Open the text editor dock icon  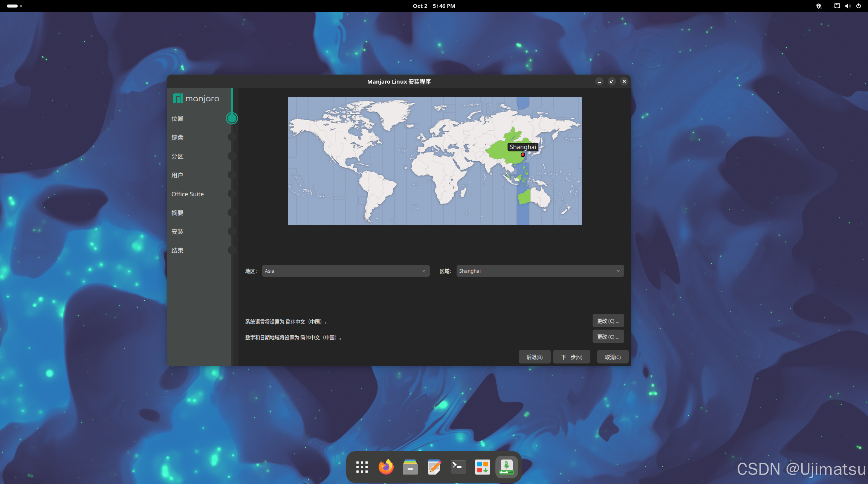click(x=434, y=467)
